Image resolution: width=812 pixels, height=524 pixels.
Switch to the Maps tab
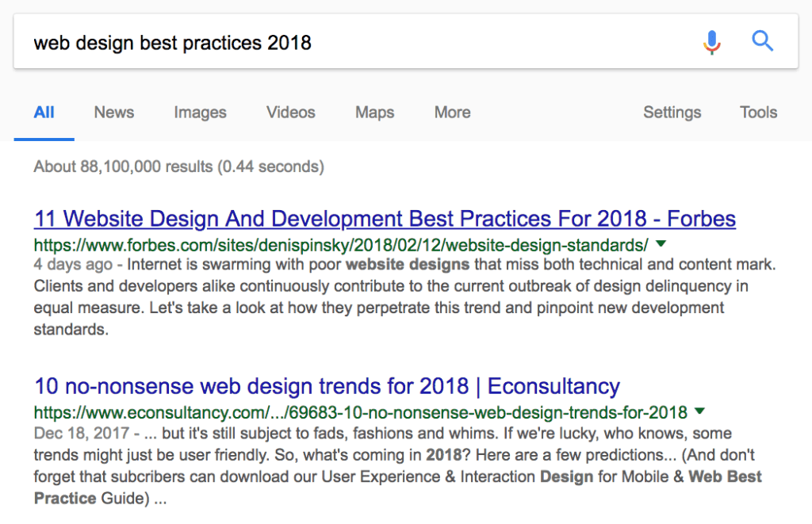click(374, 113)
